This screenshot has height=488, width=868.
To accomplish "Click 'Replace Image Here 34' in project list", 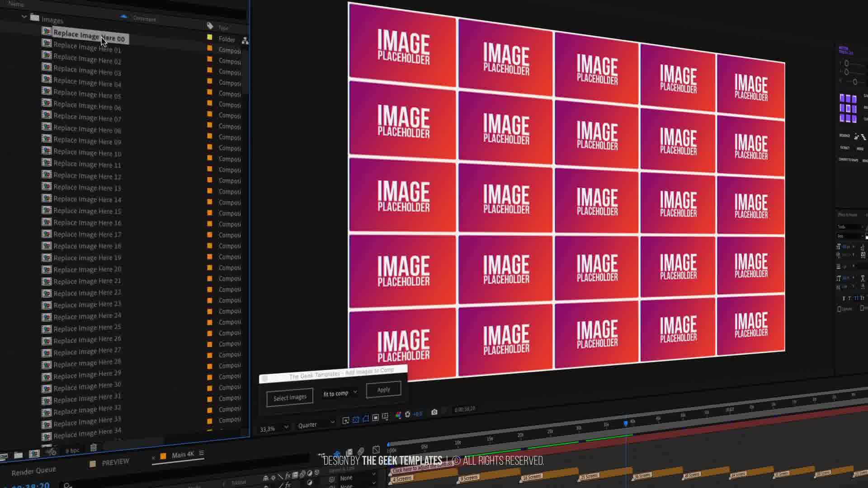I will pos(87,432).
